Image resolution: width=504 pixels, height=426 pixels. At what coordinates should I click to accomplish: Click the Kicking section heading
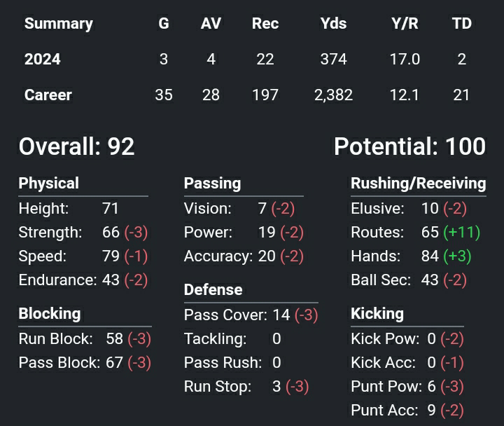point(377,314)
